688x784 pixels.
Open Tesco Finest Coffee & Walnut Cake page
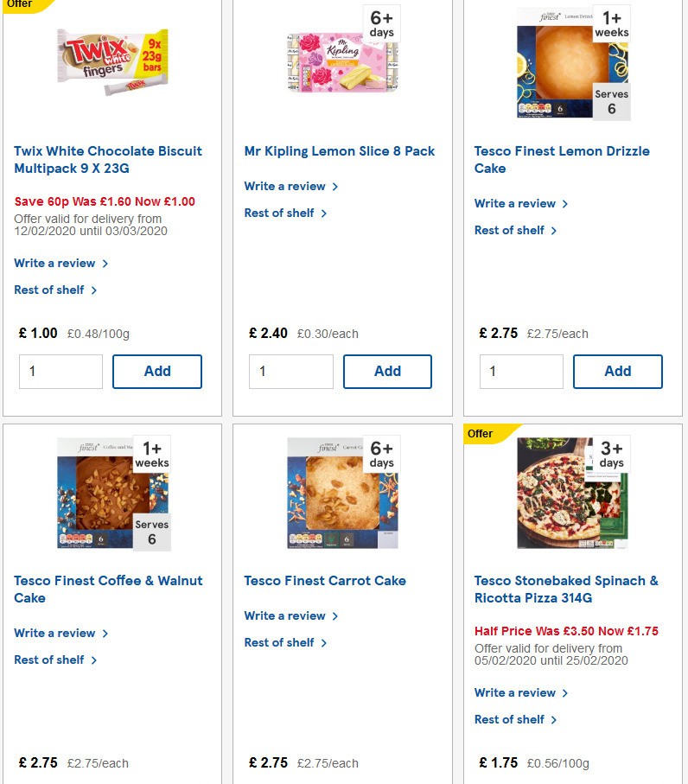[x=107, y=589]
